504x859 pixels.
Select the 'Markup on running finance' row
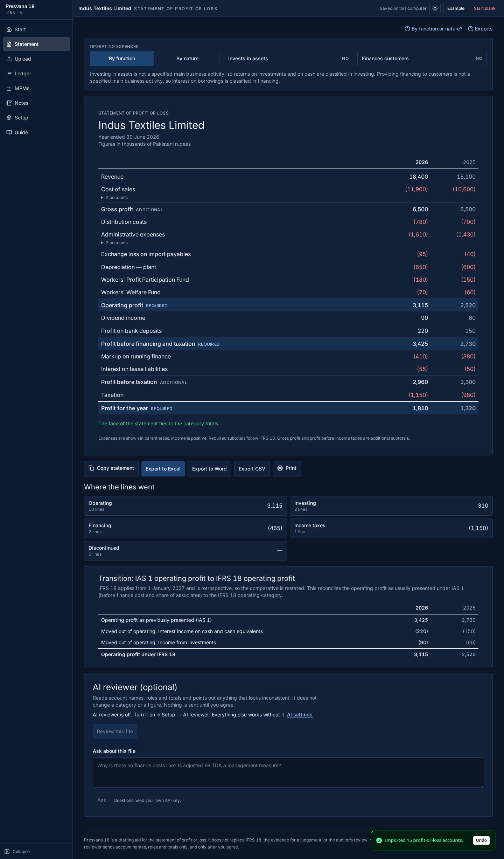coord(288,356)
